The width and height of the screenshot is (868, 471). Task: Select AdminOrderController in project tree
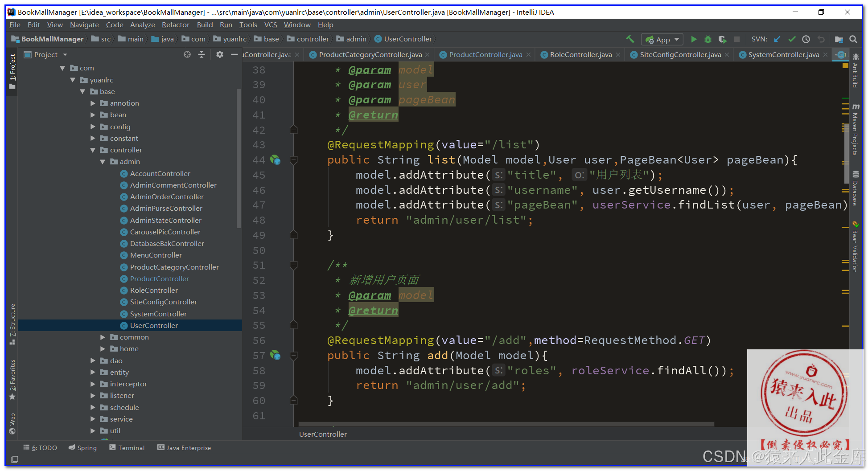(166, 197)
